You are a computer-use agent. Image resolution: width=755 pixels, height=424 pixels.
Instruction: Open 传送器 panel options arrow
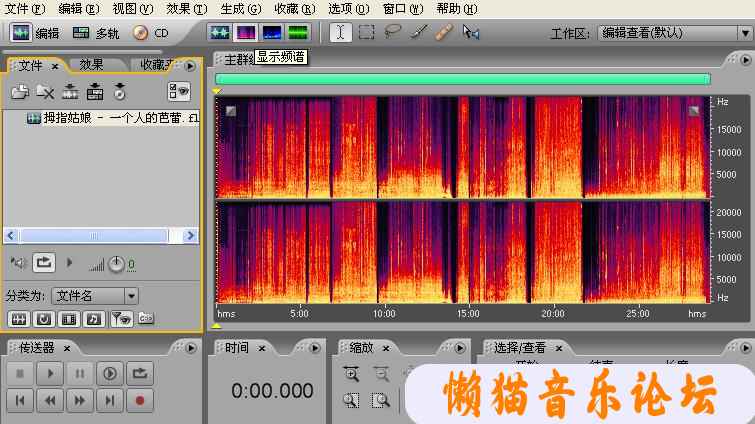[191, 348]
